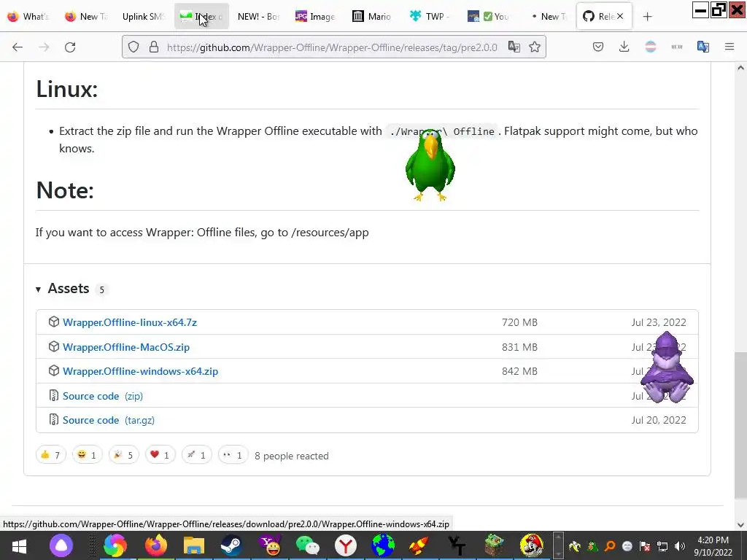Collapse the Assets section
The height and width of the screenshot is (560, 747).
click(x=69, y=289)
